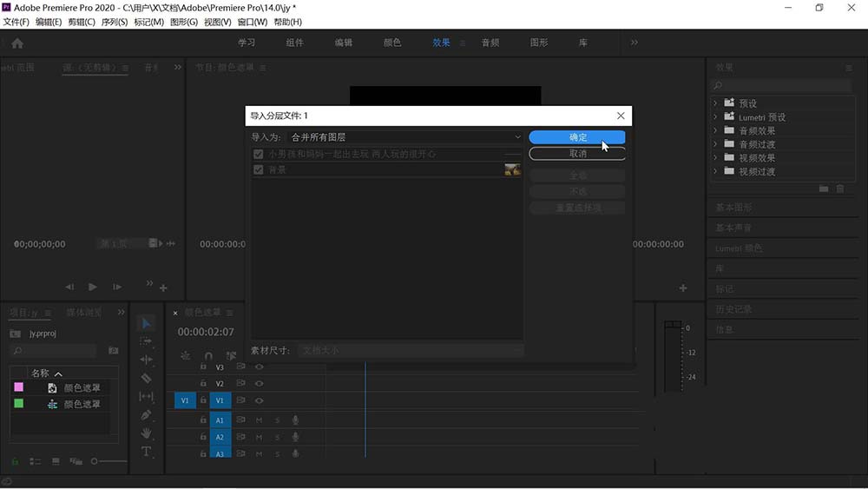The height and width of the screenshot is (489, 868).
Task: Expand the 预设 effects folder
Action: pyautogui.click(x=715, y=103)
